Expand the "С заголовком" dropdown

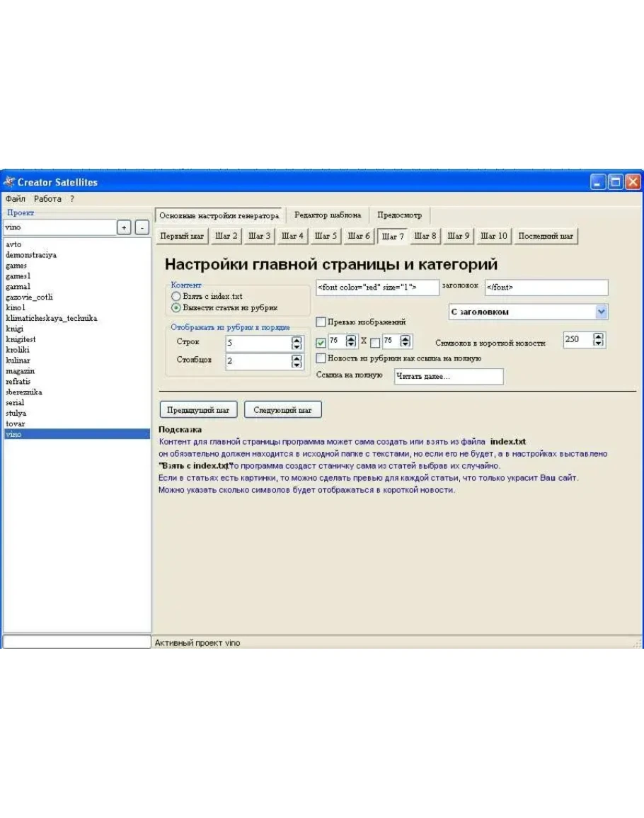[601, 312]
